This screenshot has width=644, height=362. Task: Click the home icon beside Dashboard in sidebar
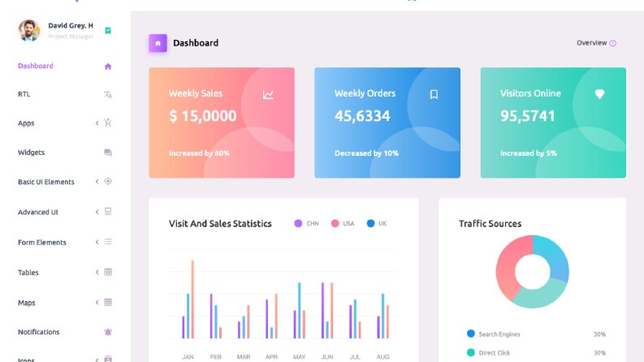click(108, 66)
